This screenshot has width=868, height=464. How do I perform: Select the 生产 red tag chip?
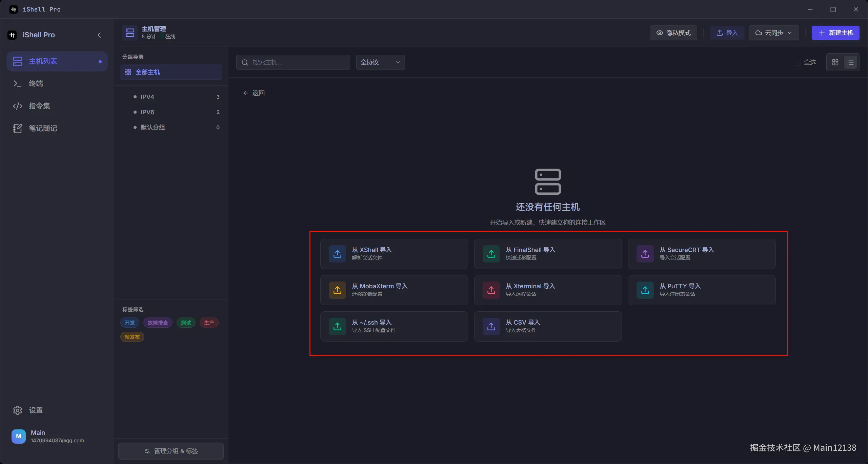[209, 323]
